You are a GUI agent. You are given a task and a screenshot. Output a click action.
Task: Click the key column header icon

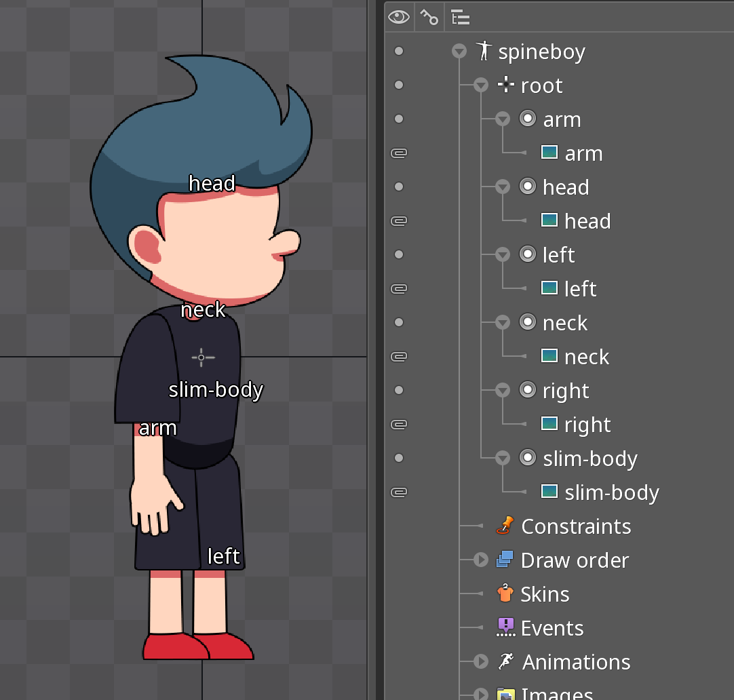coord(429,18)
